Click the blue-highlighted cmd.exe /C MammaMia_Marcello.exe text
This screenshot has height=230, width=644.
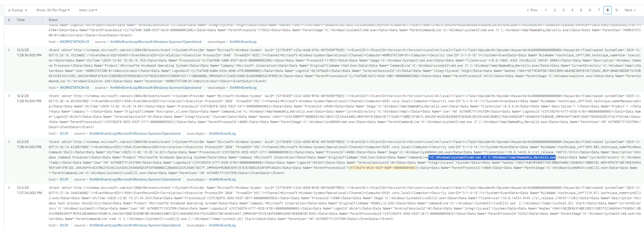coord(492,157)
